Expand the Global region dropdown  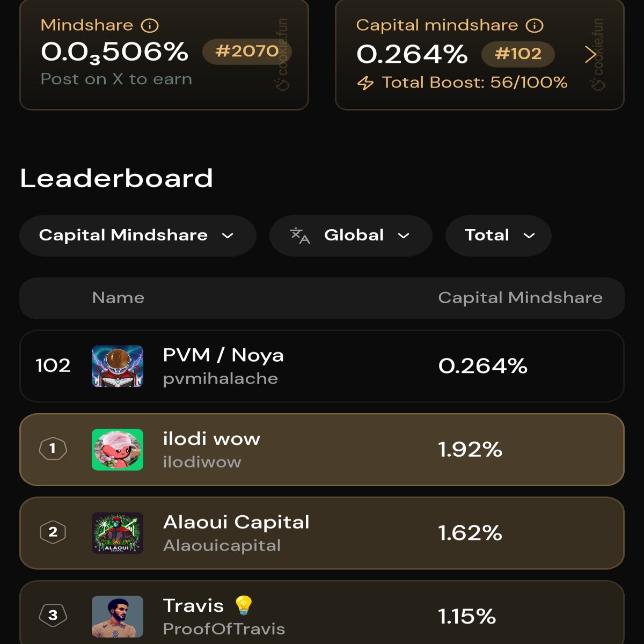[351, 236]
